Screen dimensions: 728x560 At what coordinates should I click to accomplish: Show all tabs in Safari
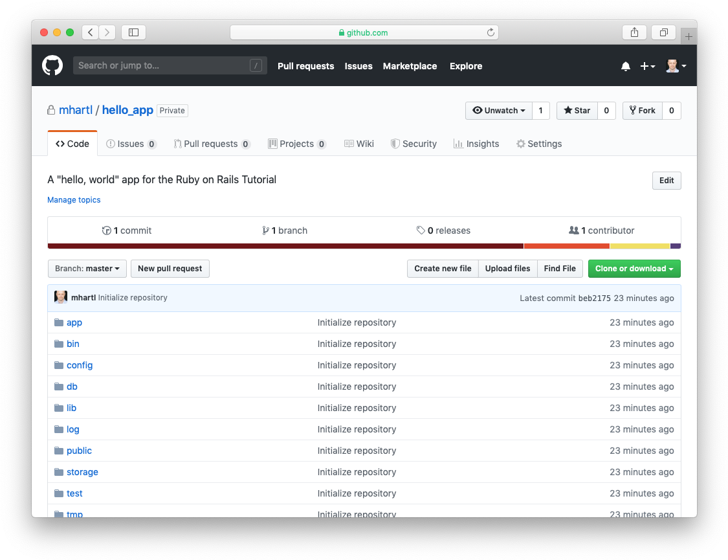click(x=664, y=32)
